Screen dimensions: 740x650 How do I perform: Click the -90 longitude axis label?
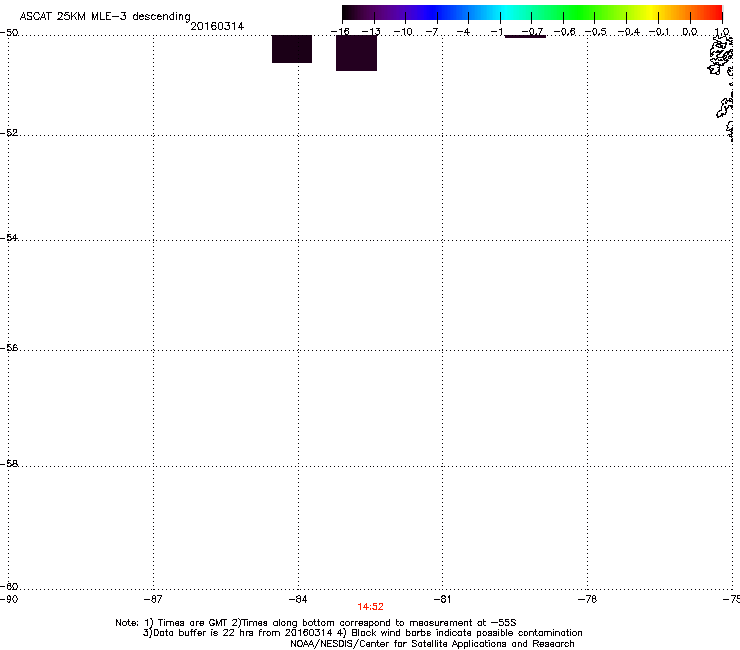point(9,599)
